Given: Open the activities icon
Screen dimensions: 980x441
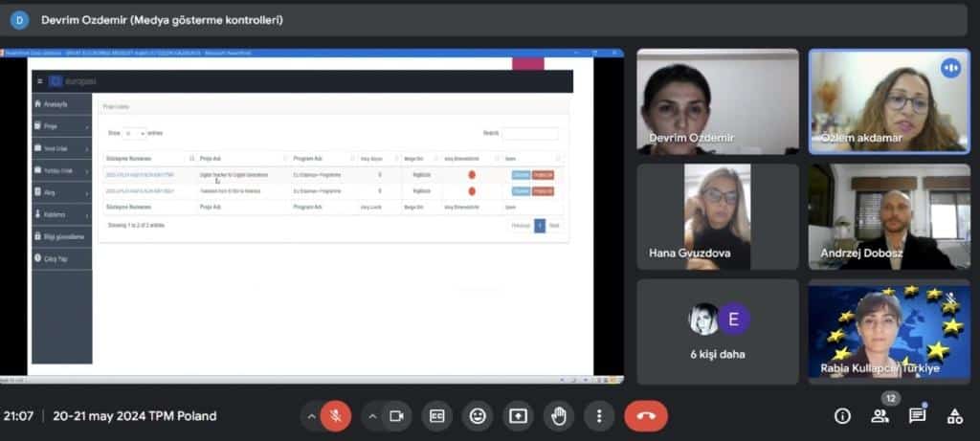Looking at the screenshot, I should tap(954, 415).
